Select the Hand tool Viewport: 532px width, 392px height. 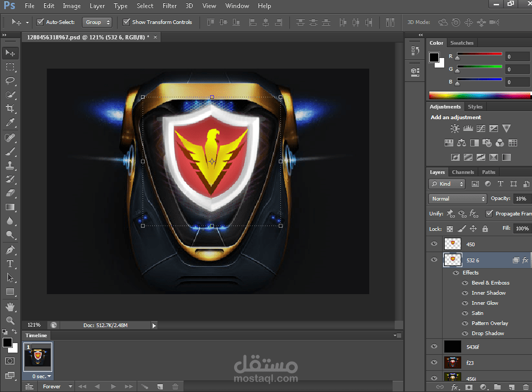10,307
